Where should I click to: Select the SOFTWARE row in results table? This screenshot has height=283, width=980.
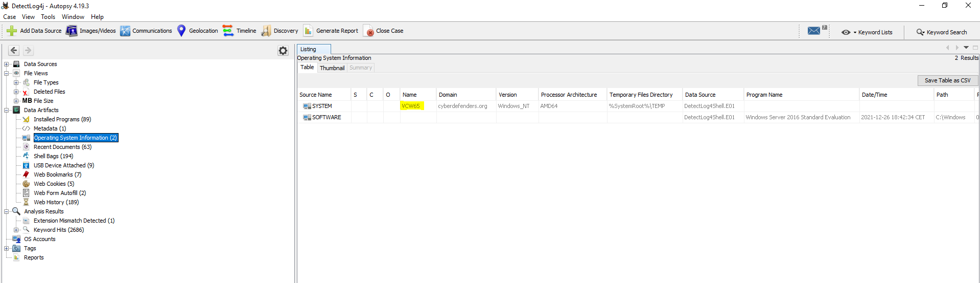coord(326,118)
